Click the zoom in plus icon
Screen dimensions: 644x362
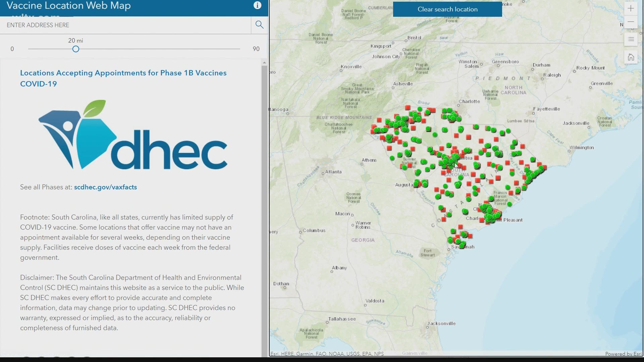pyautogui.click(x=631, y=9)
